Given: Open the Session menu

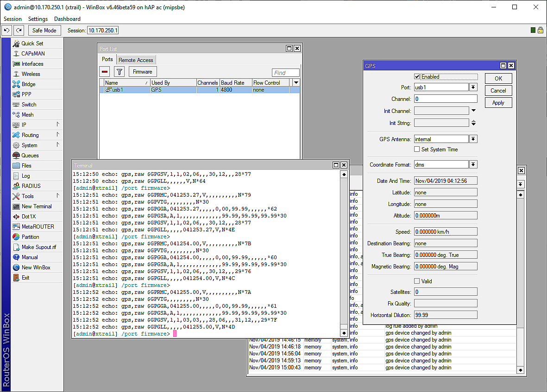Looking at the screenshot, I should pos(13,19).
